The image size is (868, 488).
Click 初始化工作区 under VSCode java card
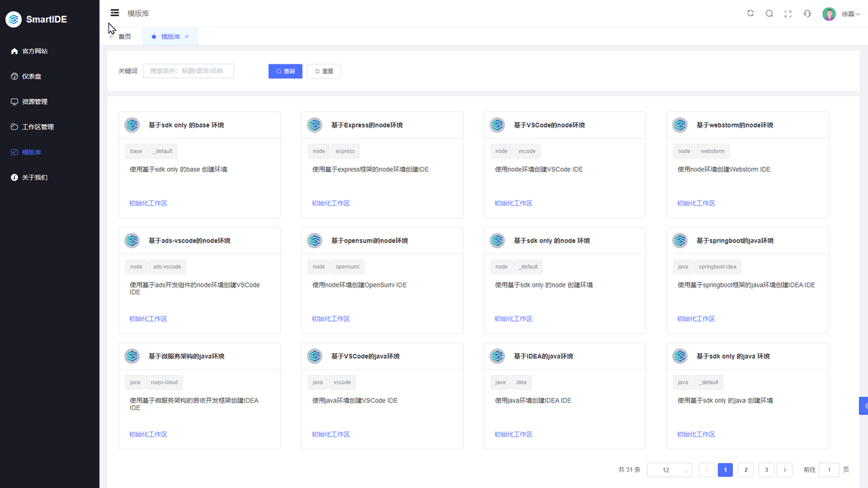click(x=331, y=434)
